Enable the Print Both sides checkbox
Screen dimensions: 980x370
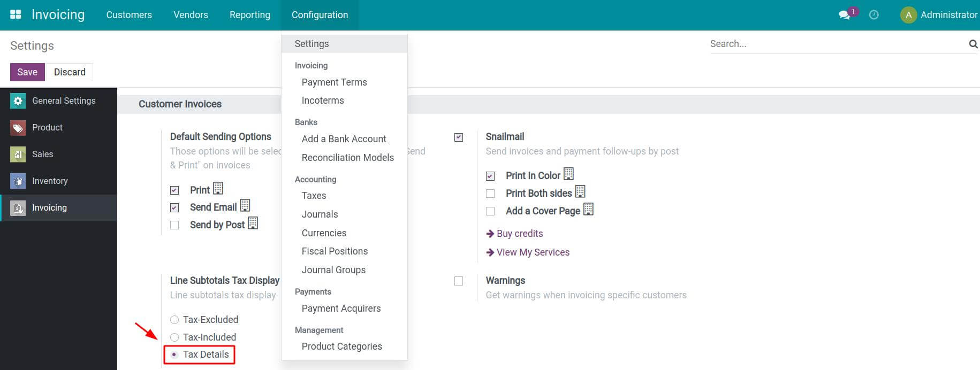[x=490, y=193]
